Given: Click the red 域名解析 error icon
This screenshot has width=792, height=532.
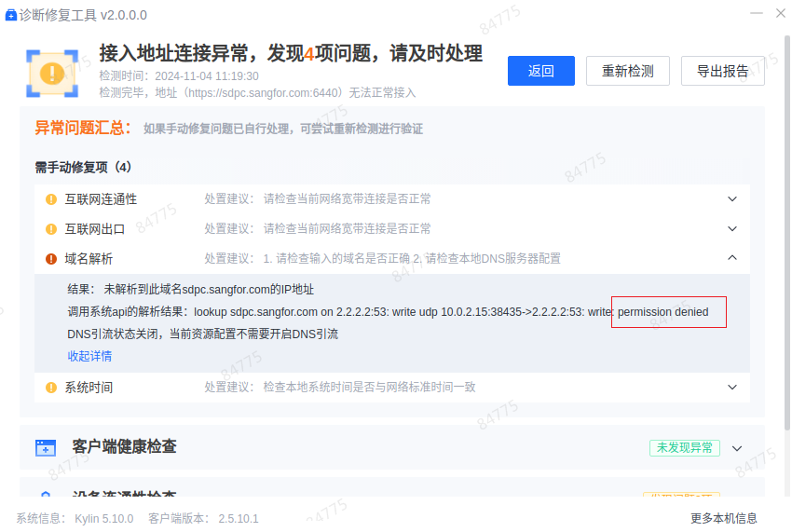Looking at the screenshot, I should [51, 259].
